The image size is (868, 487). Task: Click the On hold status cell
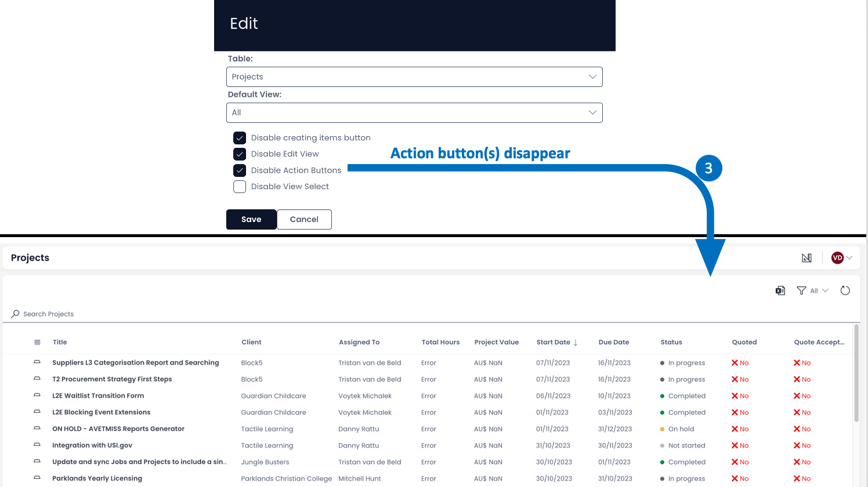tap(677, 429)
